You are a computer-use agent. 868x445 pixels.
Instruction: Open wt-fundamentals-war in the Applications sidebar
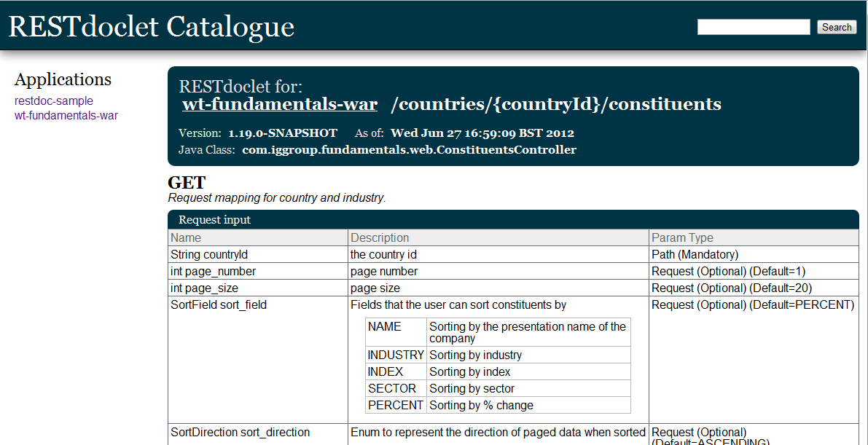[66, 115]
